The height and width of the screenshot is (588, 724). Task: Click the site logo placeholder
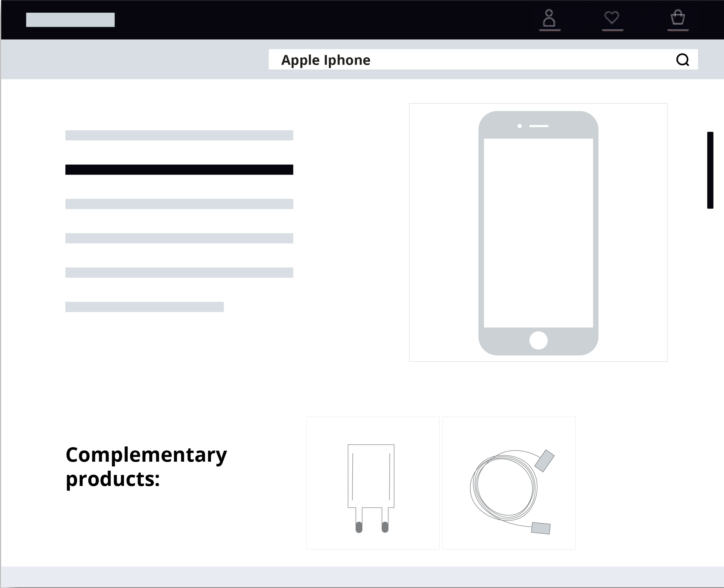[70, 20]
